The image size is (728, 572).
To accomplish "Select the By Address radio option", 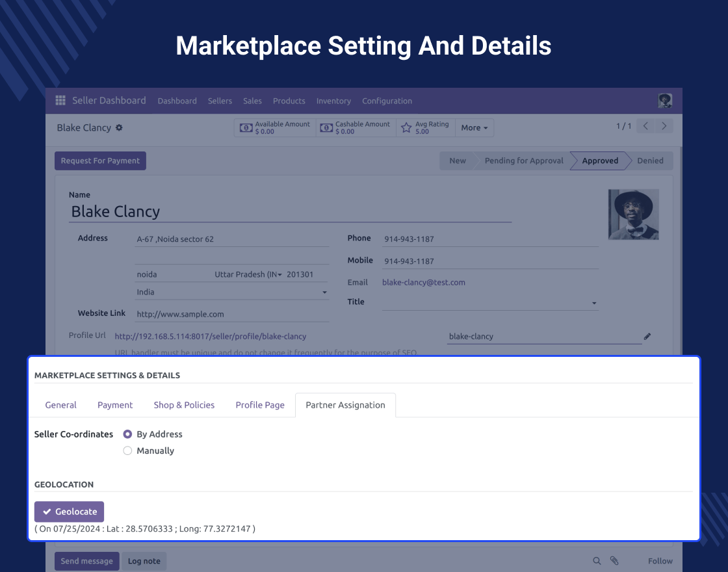I will (127, 434).
